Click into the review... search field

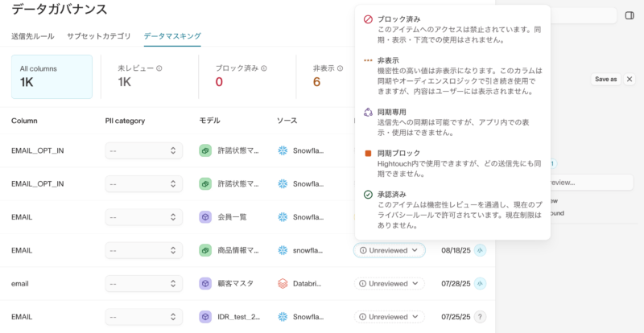coord(592,183)
